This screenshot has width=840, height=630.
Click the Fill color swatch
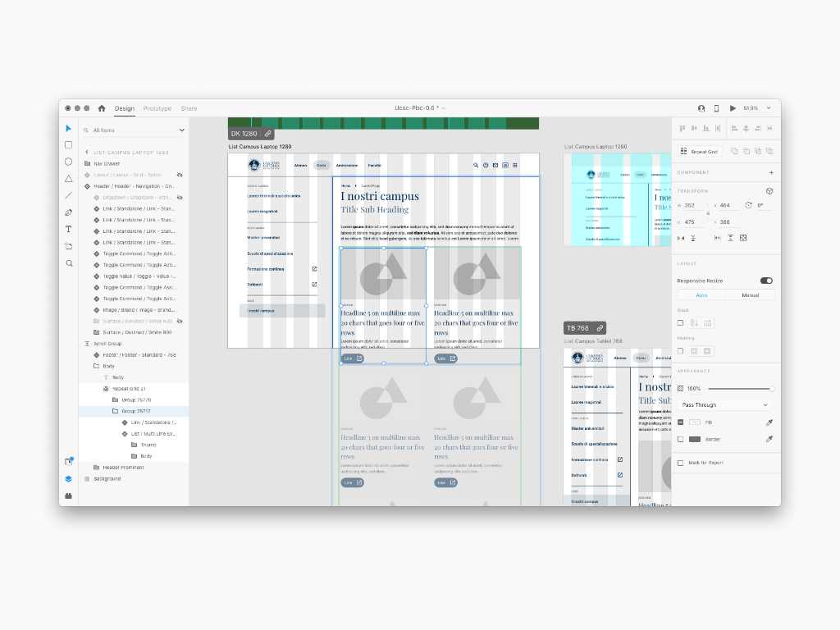point(695,422)
